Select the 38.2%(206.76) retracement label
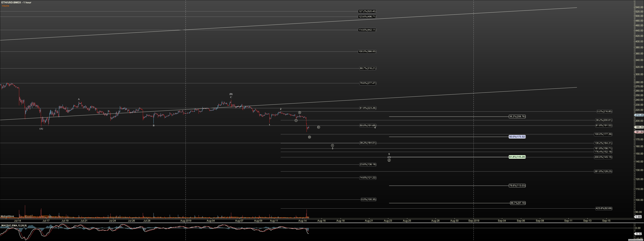Viewport: 644px width, 241px height. click(517, 117)
